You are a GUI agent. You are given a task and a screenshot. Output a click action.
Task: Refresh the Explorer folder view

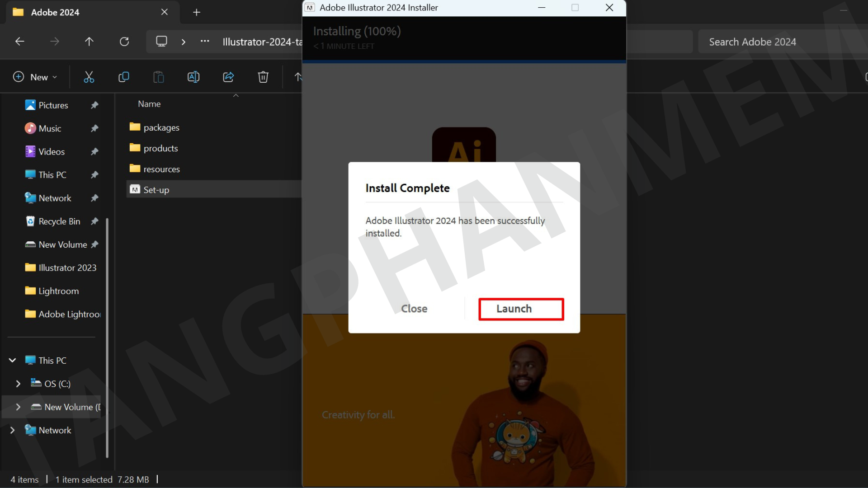(124, 42)
